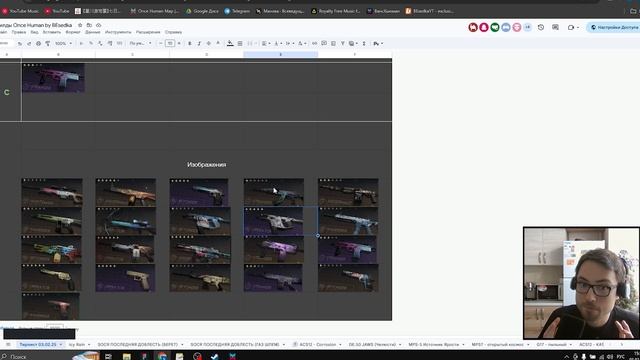Decrease decimal places in toolbar
This screenshot has height=360, width=640.
coord(100,43)
